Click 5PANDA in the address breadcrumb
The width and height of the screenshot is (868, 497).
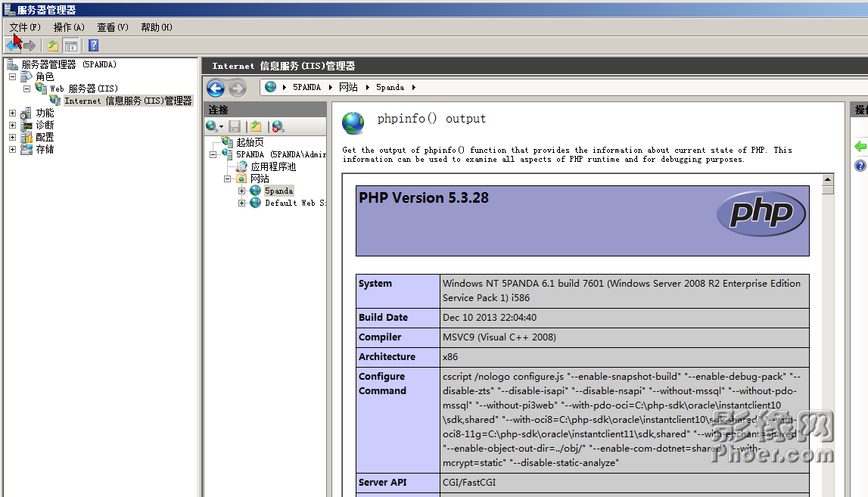pyautogui.click(x=306, y=88)
